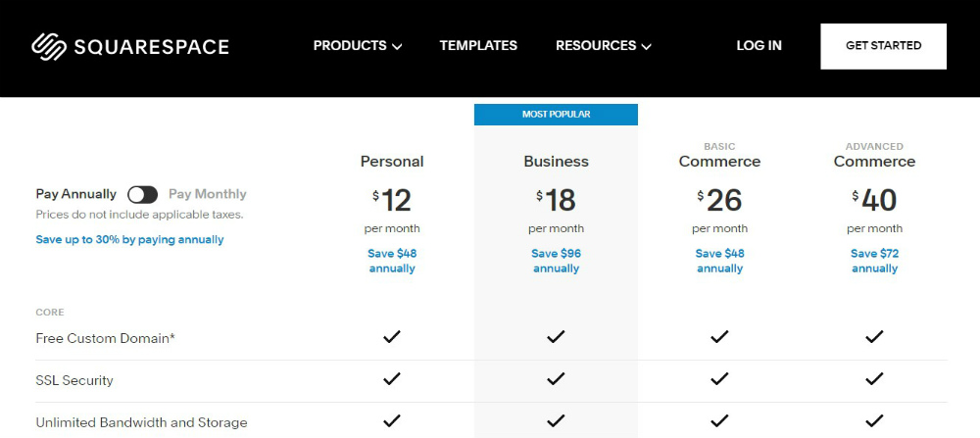Select the Pay Annually label
The height and width of the screenshot is (438, 980).
tap(76, 194)
